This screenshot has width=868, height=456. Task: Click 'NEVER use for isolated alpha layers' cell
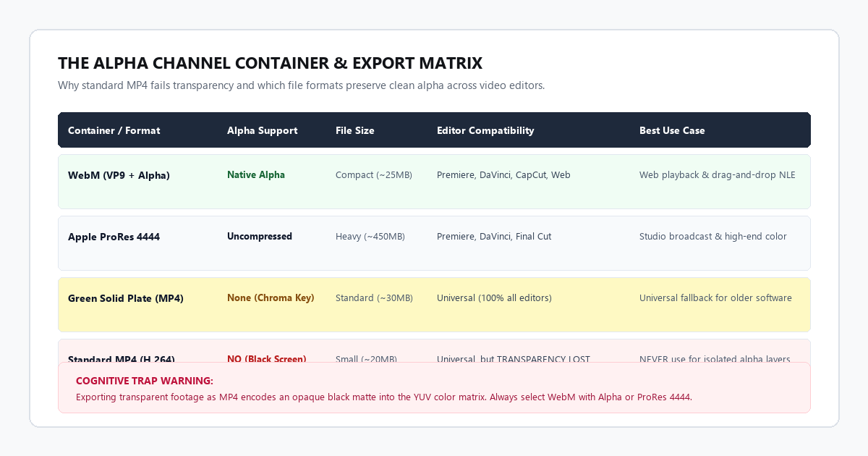(715, 358)
